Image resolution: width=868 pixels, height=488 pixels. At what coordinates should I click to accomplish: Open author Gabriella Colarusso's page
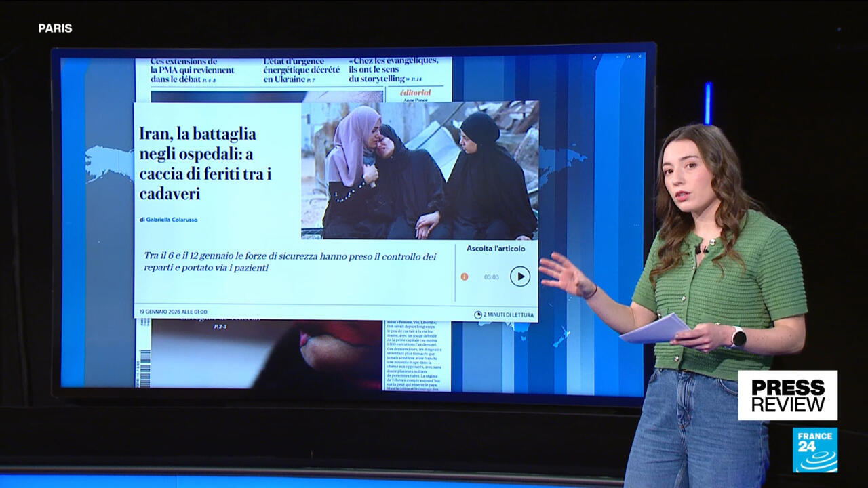click(172, 220)
